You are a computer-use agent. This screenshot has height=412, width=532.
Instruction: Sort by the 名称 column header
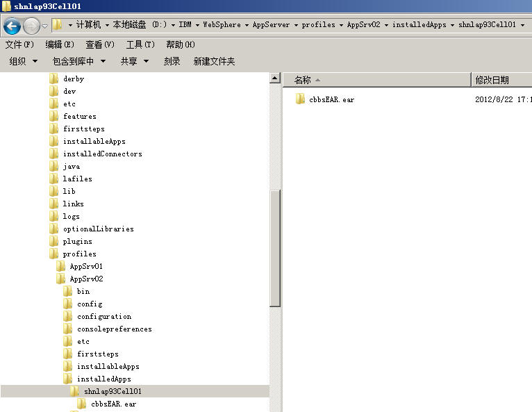tap(377, 80)
